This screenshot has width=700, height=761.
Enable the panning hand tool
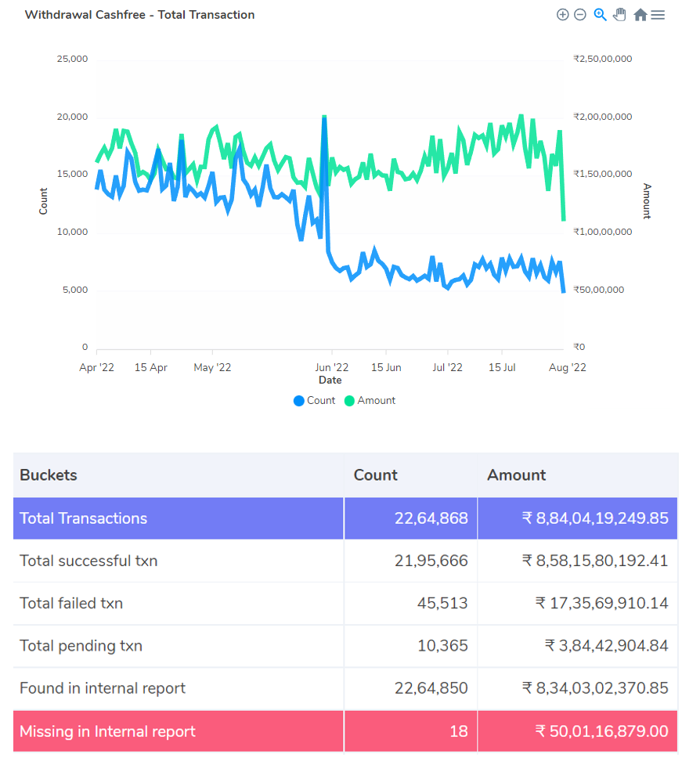tap(619, 15)
